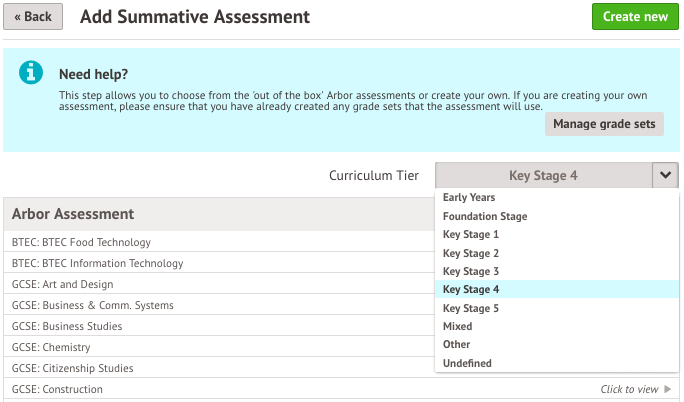Select Foundation Stage option
Screen dimensions: 684x402
pos(557,216)
